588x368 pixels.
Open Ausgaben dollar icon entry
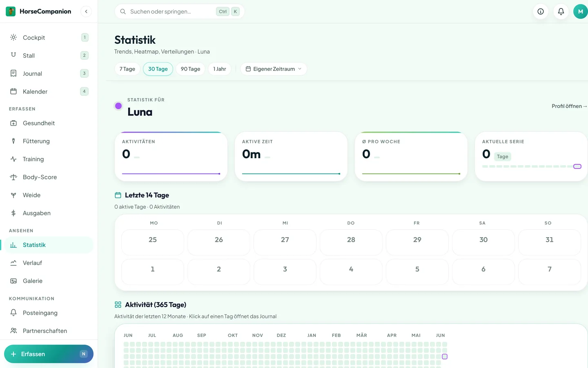coord(13,213)
